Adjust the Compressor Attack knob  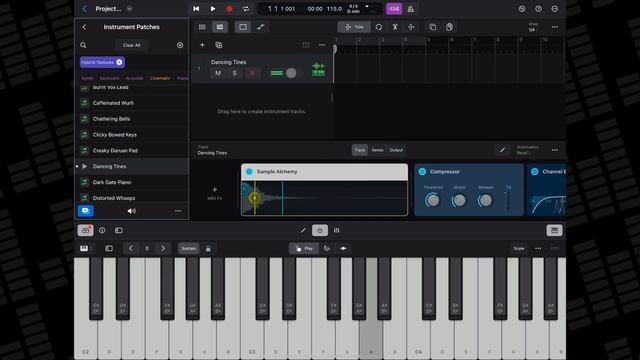click(459, 200)
